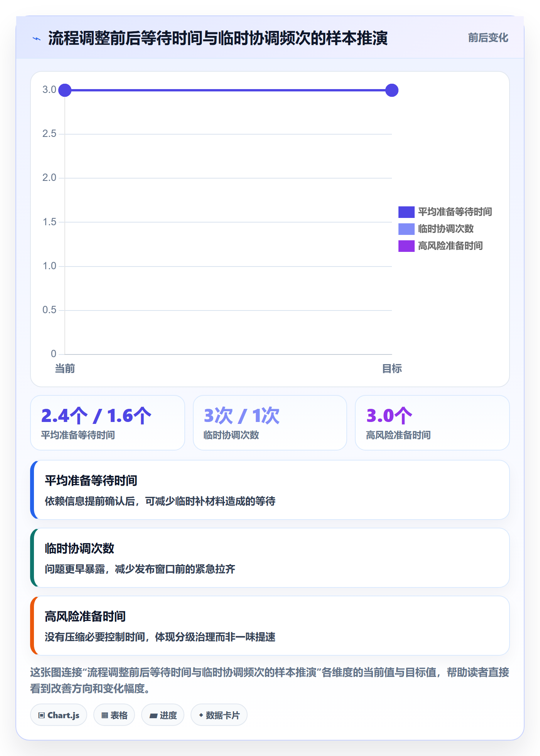540x756 pixels.
Task: Open the orange 高风险准备时间 description card
Action: coord(270,626)
